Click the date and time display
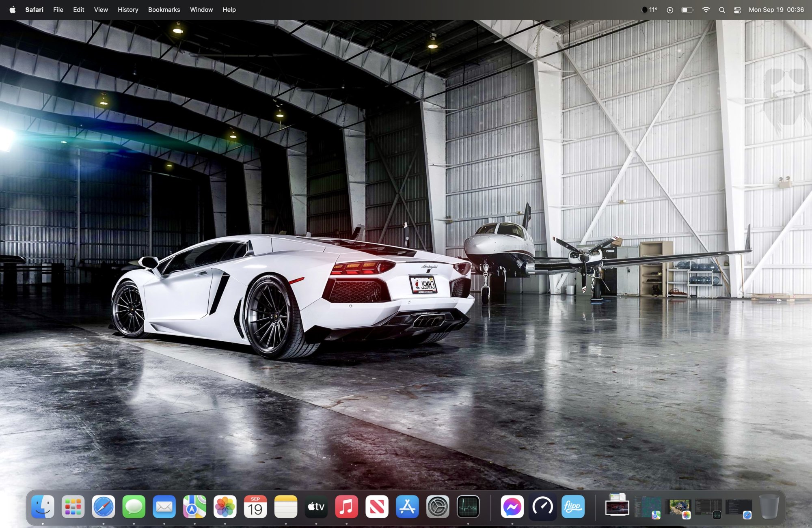This screenshot has width=812, height=528. pos(776,10)
